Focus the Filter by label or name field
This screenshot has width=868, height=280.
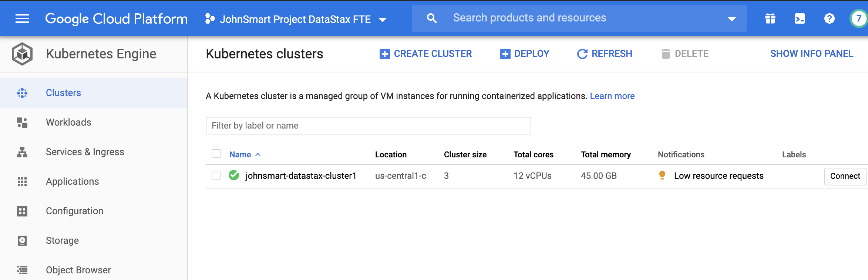369,126
